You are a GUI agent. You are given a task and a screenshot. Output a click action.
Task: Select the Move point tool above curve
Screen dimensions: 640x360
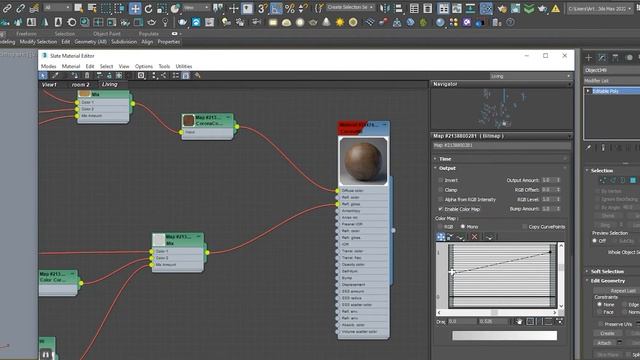tap(440, 236)
